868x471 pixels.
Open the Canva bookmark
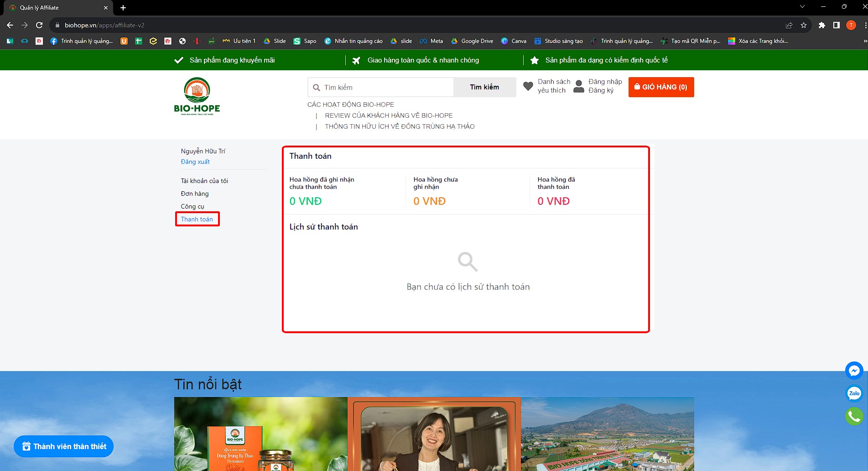click(x=514, y=41)
